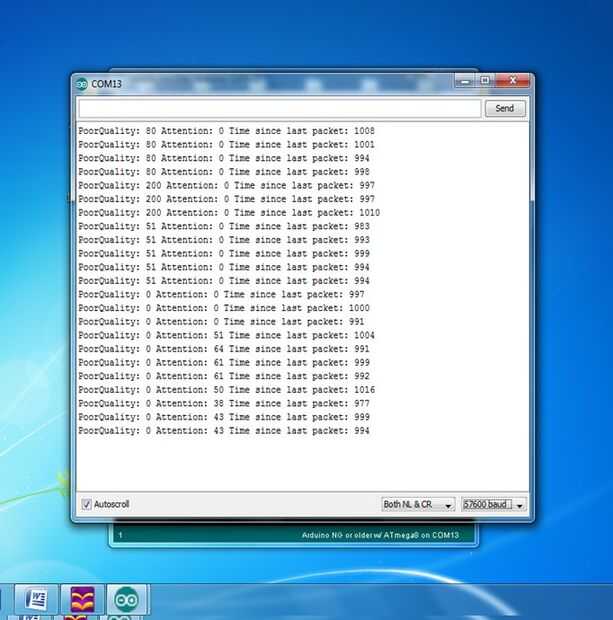Screen dimensions: 613x620
Task: Click the PoorQuality: 200 line ending 1010
Action: click(x=229, y=213)
